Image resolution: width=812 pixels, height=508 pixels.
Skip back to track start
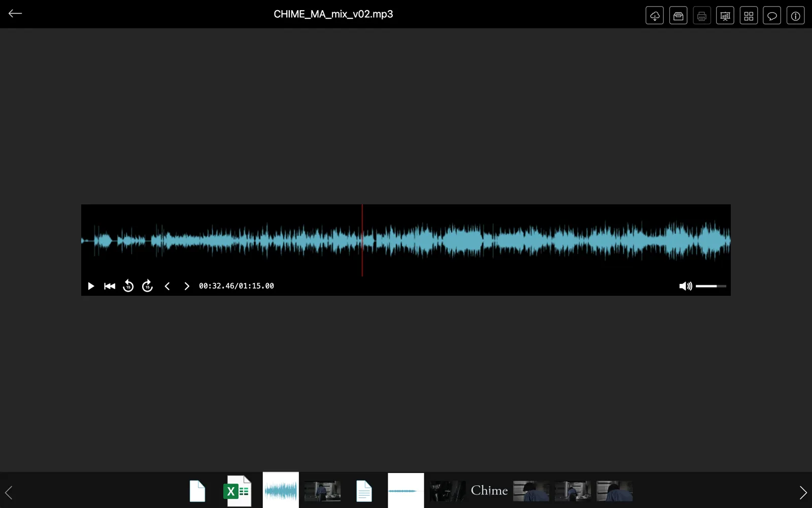pyautogui.click(x=110, y=286)
